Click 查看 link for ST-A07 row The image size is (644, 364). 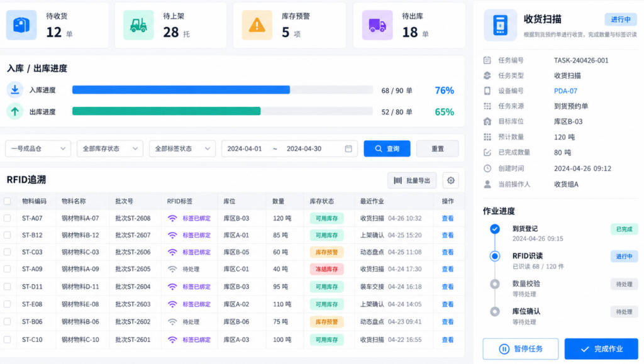click(x=448, y=218)
